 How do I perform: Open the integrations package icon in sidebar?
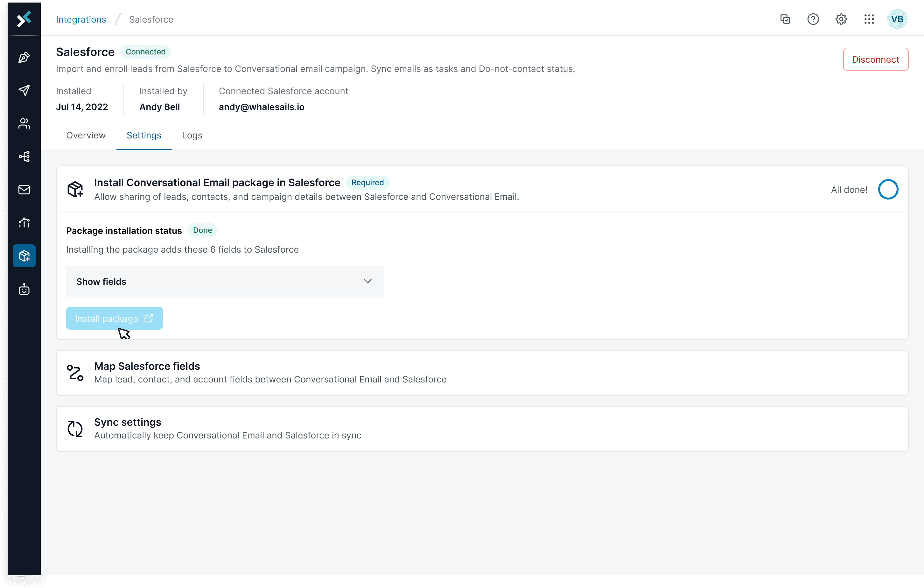pyautogui.click(x=24, y=255)
